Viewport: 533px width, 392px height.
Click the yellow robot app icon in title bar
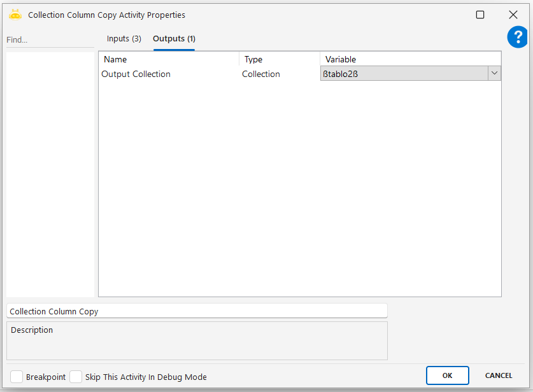click(15, 15)
